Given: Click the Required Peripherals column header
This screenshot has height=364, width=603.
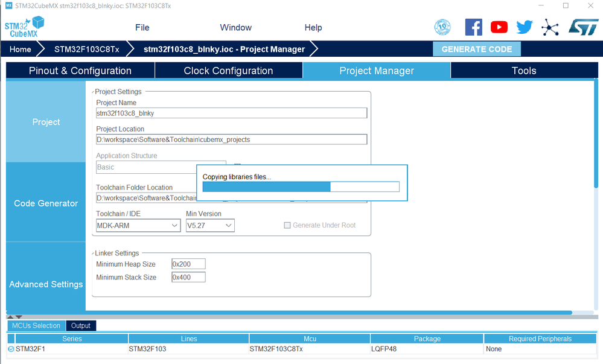Looking at the screenshot, I should [x=540, y=339].
